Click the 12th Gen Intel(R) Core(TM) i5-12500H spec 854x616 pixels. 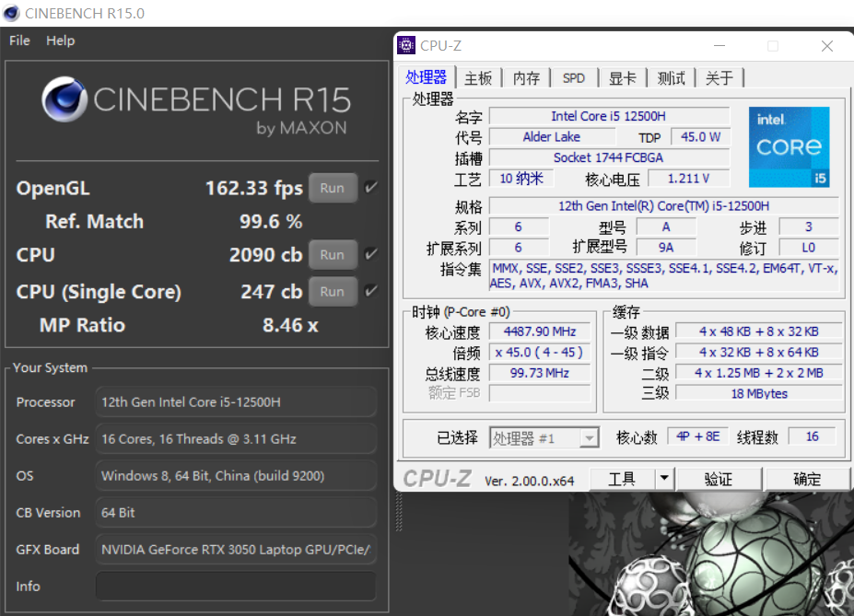point(664,206)
